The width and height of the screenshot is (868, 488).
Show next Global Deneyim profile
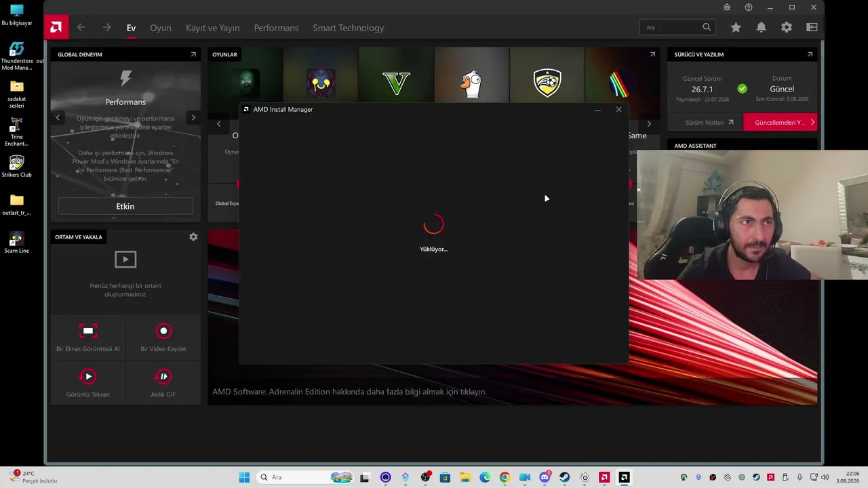coord(193,117)
